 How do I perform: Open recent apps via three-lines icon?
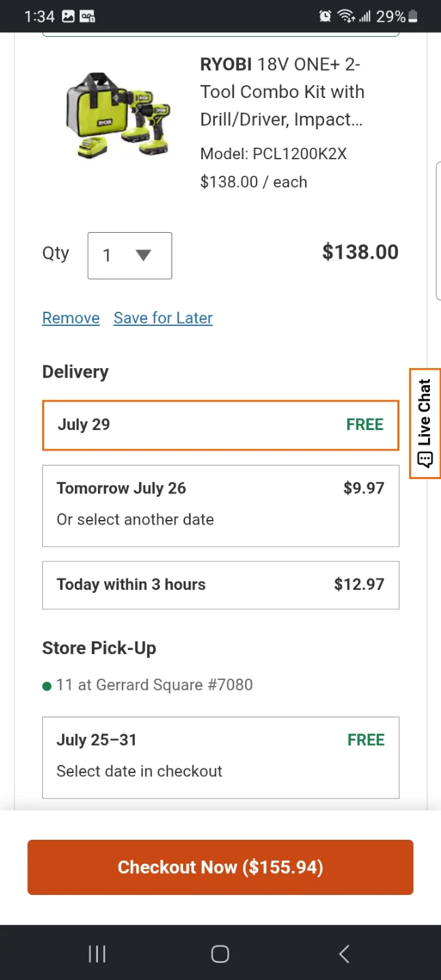coord(97,953)
